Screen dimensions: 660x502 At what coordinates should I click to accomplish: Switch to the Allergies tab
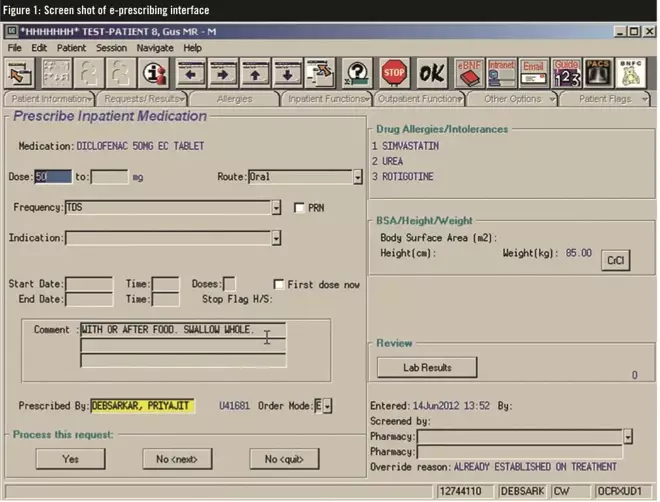(235, 99)
